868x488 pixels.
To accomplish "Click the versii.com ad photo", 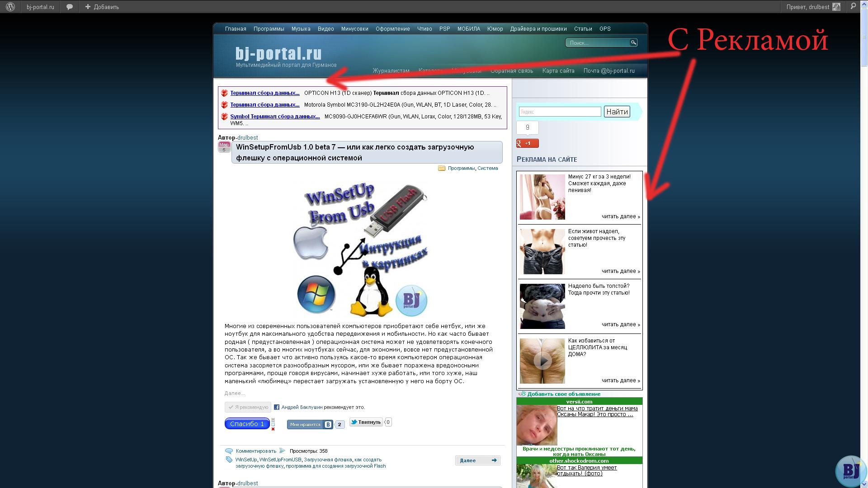I will pos(537,425).
